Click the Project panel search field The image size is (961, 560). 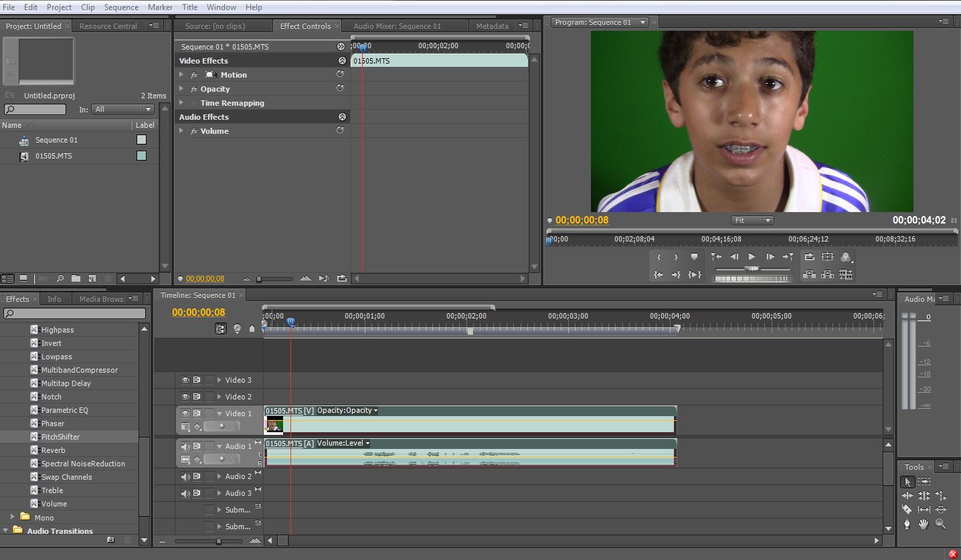35,109
